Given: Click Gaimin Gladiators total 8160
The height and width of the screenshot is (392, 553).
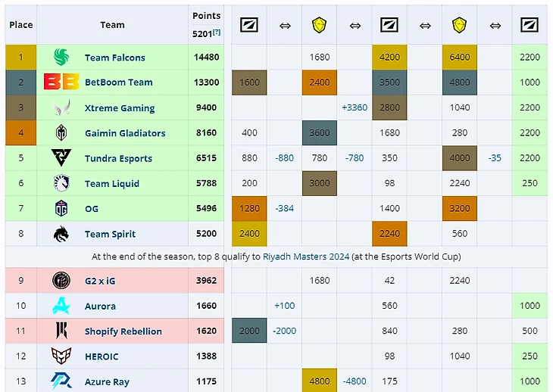Looking at the screenshot, I should click(x=206, y=132).
